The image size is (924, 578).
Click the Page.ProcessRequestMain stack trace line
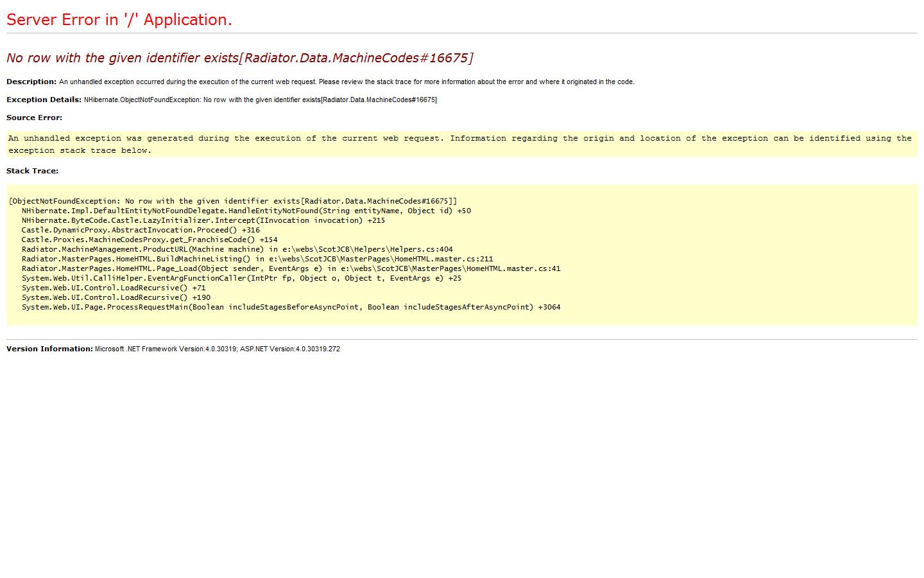pos(291,307)
